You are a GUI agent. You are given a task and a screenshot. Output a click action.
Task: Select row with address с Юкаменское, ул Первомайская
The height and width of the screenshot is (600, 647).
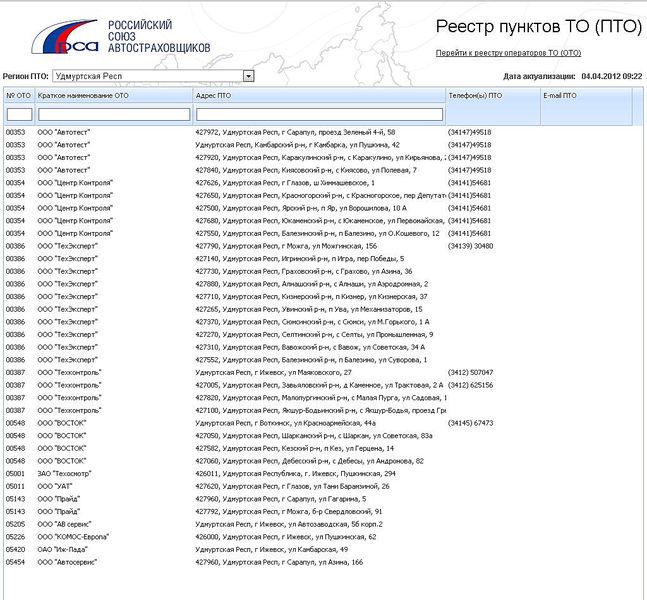323,221
